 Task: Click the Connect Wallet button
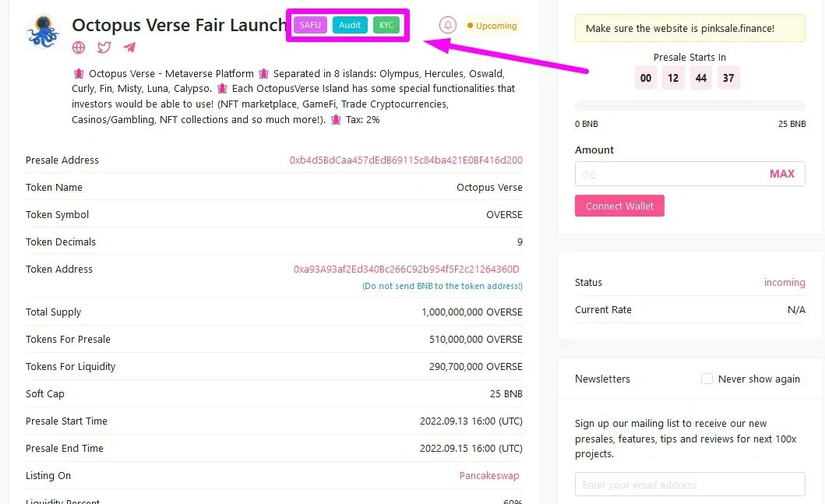click(x=619, y=206)
